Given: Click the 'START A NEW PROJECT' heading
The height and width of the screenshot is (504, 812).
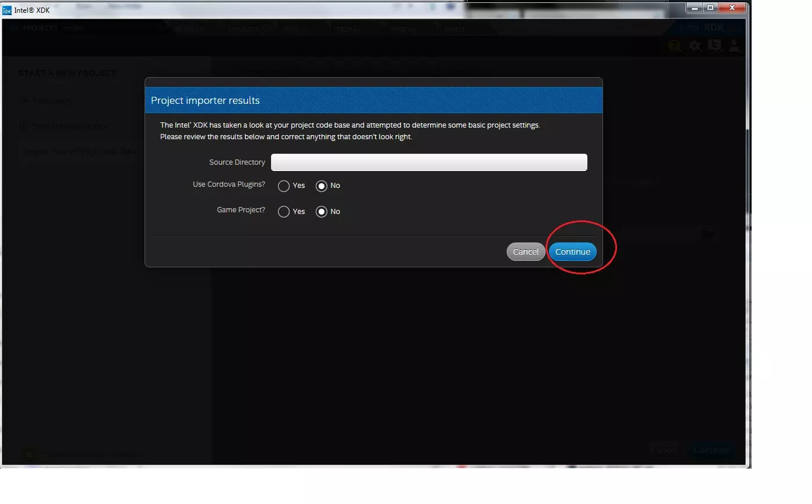Looking at the screenshot, I should click(67, 73).
